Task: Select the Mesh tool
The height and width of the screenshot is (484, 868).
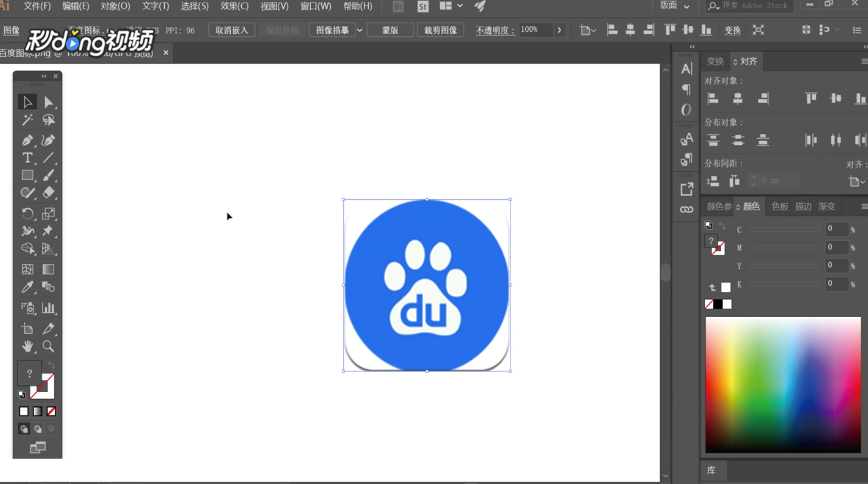Action: pyautogui.click(x=27, y=269)
